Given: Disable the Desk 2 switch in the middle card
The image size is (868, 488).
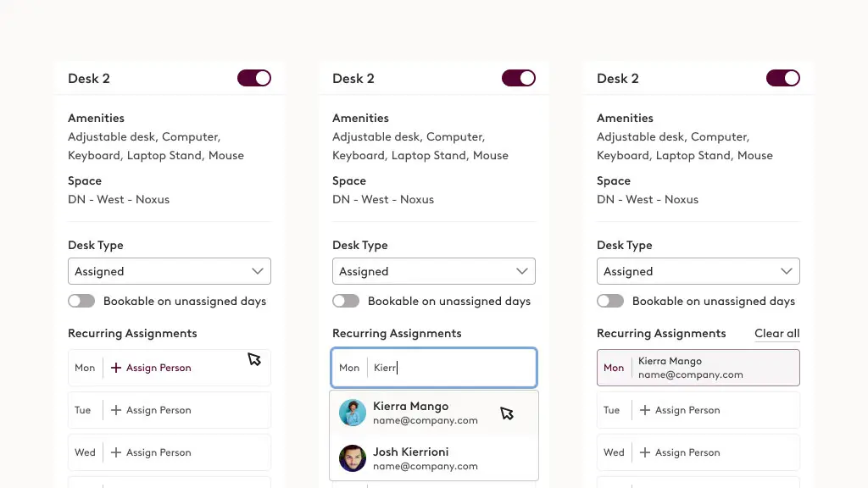Looking at the screenshot, I should point(519,78).
